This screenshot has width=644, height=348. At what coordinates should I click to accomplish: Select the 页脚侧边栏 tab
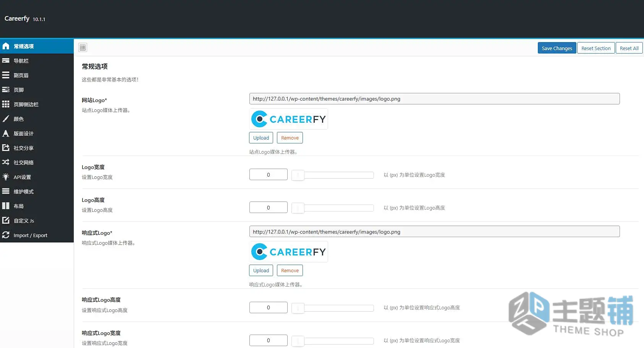(37, 104)
